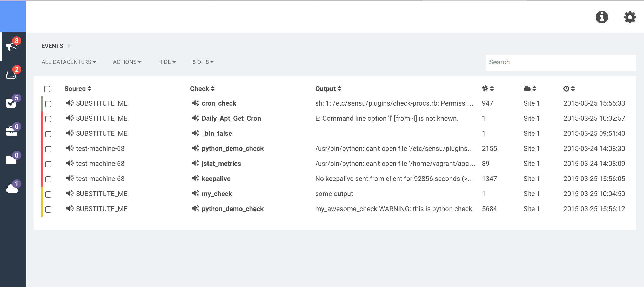Expand the All Datacenters dropdown
This screenshot has width=644, height=287.
pos(69,62)
